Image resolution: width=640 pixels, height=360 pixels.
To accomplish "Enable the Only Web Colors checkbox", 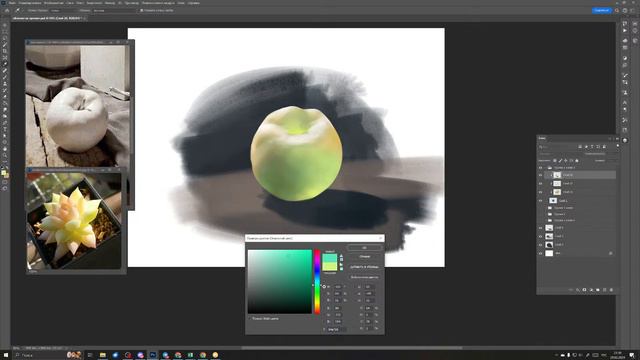I will (x=250, y=318).
